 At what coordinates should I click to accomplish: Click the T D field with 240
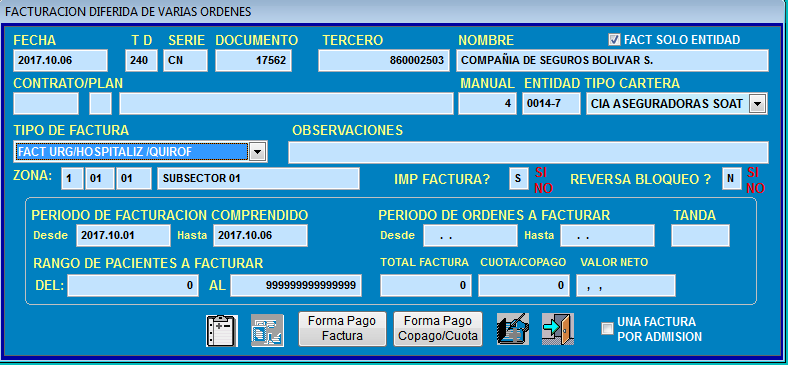click(x=141, y=60)
